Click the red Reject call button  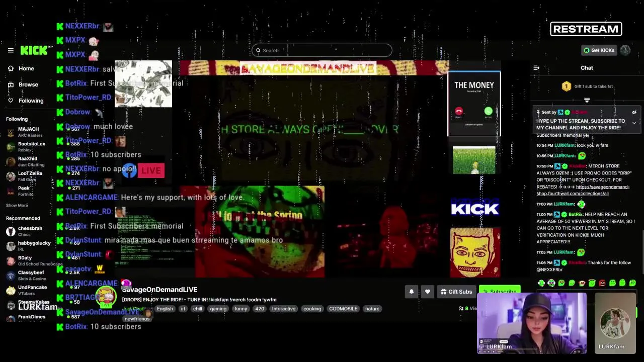click(458, 112)
